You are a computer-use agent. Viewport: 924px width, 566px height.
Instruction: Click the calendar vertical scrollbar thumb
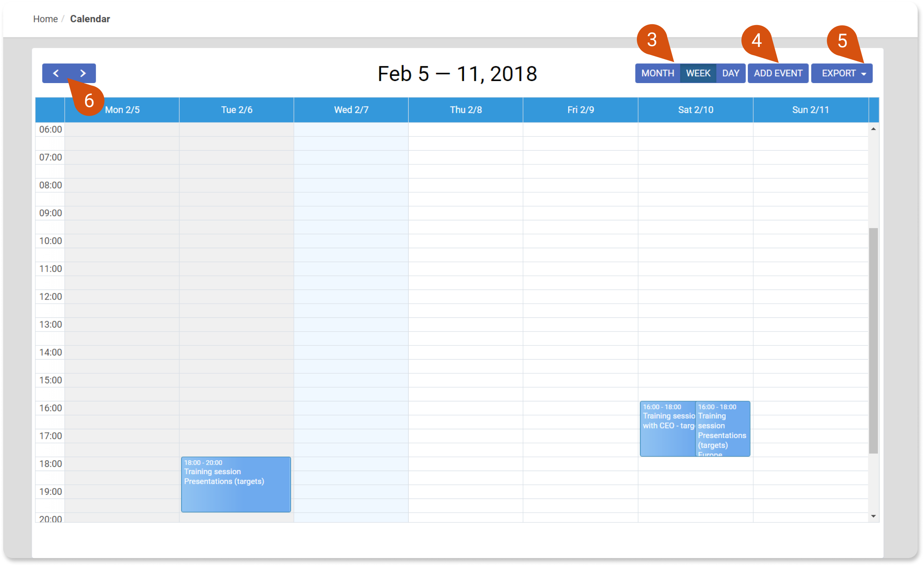pyautogui.click(x=873, y=341)
